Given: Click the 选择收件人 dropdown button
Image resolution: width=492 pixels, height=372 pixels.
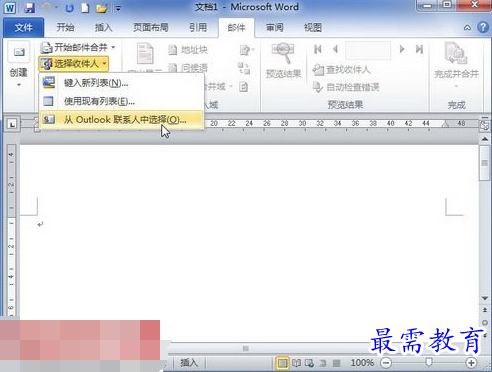Looking at the screenshot, I should pos(74,63).
